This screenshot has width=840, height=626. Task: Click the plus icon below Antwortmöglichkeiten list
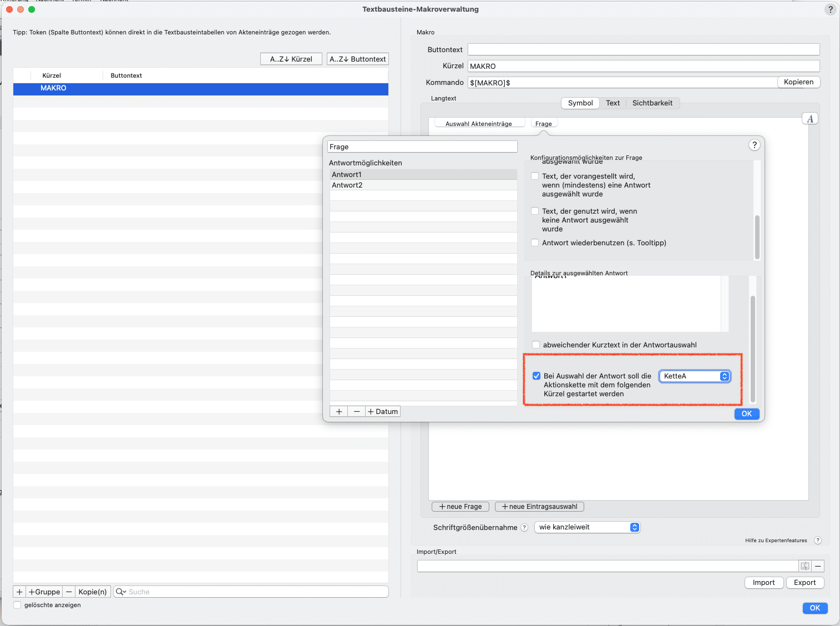click(339, 411)
